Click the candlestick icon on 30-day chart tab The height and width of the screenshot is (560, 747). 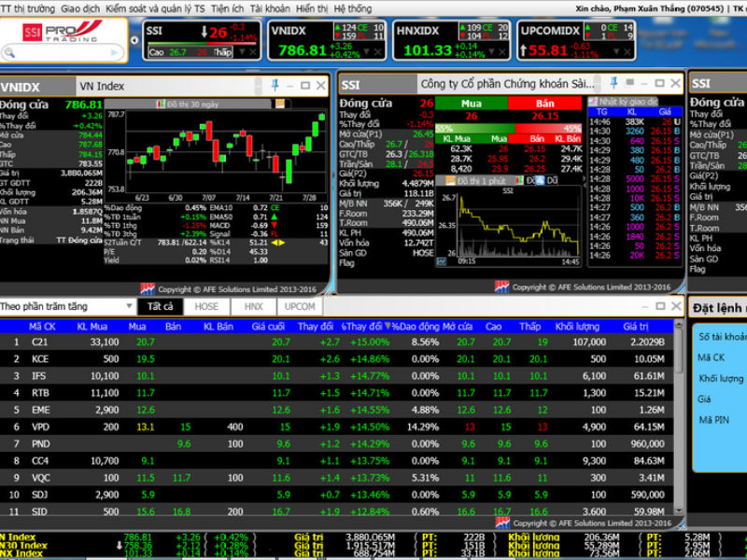click(x=161, y=104)
